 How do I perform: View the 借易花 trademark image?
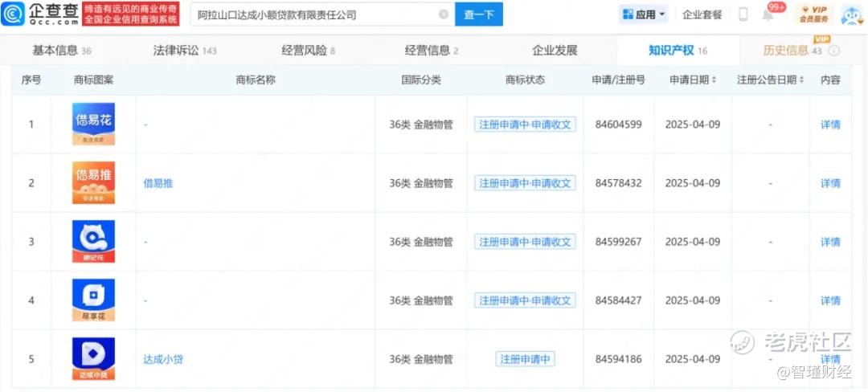pos(93,124)
